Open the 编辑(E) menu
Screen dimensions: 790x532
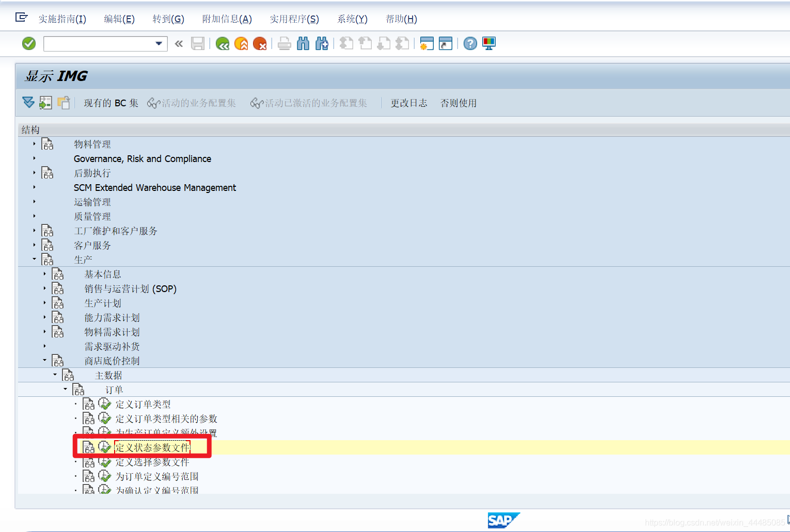click(119, 19)
